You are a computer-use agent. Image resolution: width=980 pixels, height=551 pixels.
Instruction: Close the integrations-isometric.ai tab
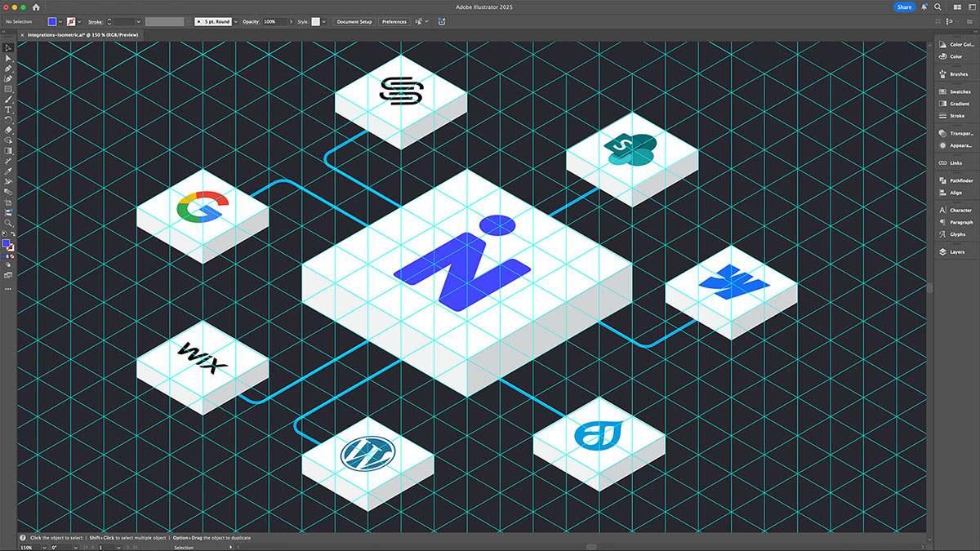pos(22,36)
